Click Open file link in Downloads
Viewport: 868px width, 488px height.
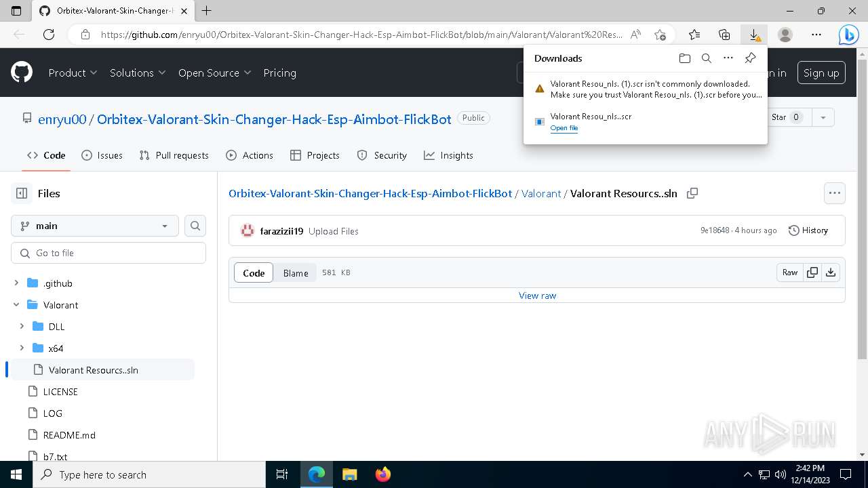[x=564, y=128]
